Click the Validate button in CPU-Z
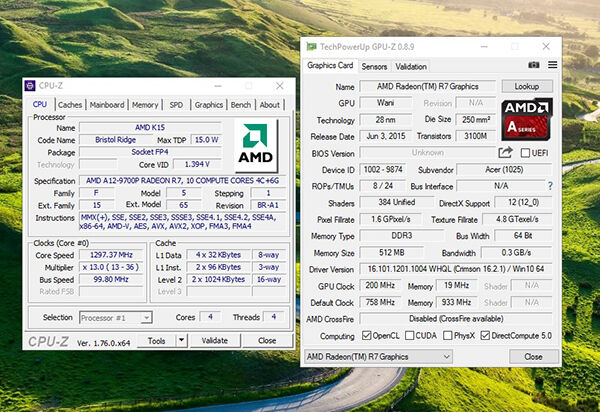600x412 pixels. (x=215, y=340)
